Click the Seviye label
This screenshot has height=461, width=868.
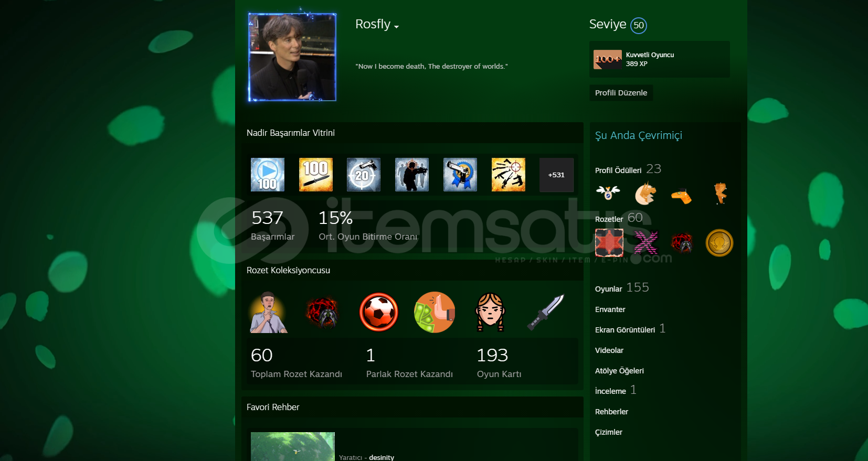[x=608, y=24]
